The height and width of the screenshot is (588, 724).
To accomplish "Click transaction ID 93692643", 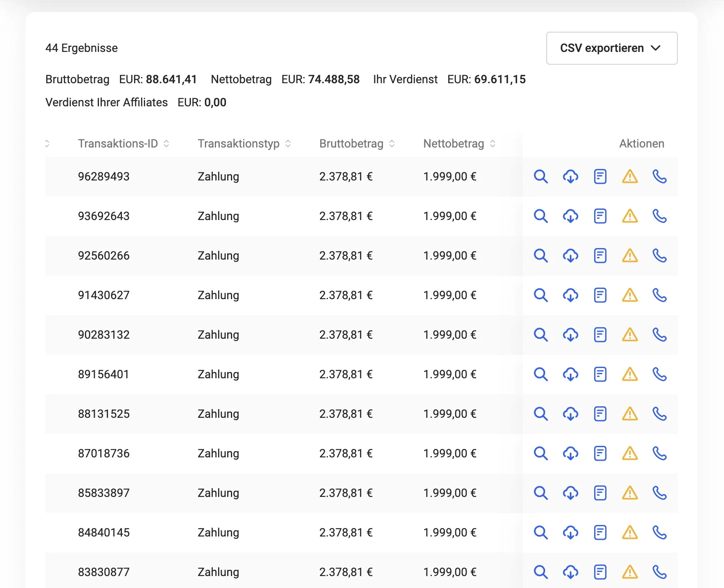I will point(104,216).
